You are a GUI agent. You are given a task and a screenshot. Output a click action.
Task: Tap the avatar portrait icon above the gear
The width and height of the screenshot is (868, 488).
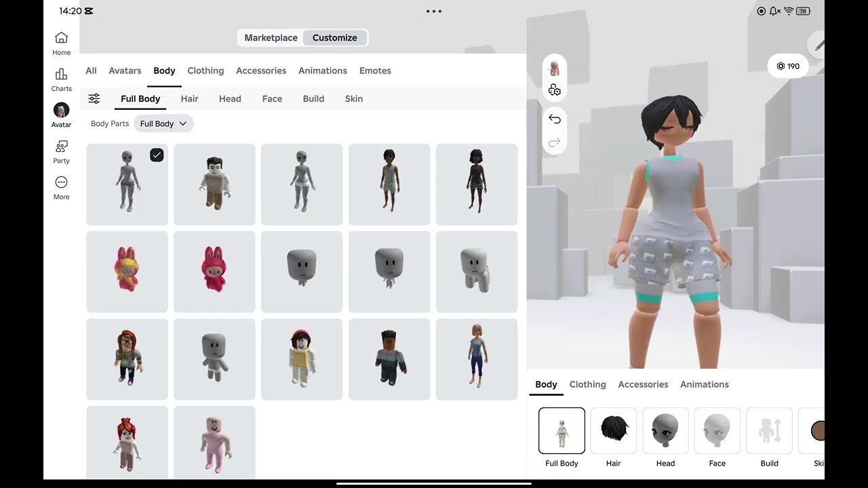click(555, 68)
